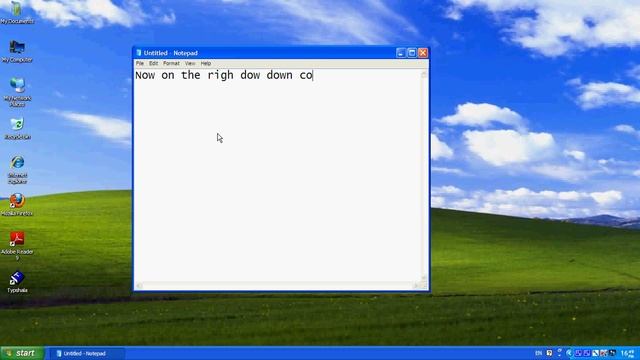Image resolution: width=640 pixels, height=360 pixels.
Task: Open the Edit menu in Notepad
Action: tap(153, 63)
